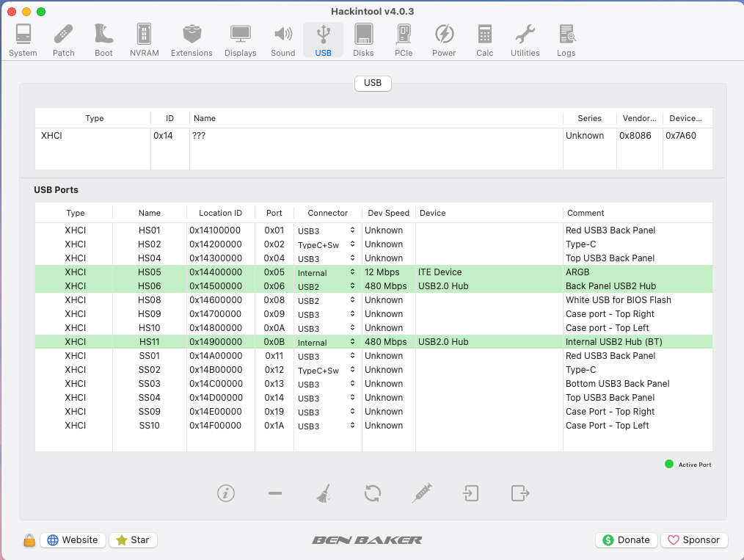This screenshot has height=560, width=744.
Task: Click the padlock icon near Website
Action: point(29,541)
